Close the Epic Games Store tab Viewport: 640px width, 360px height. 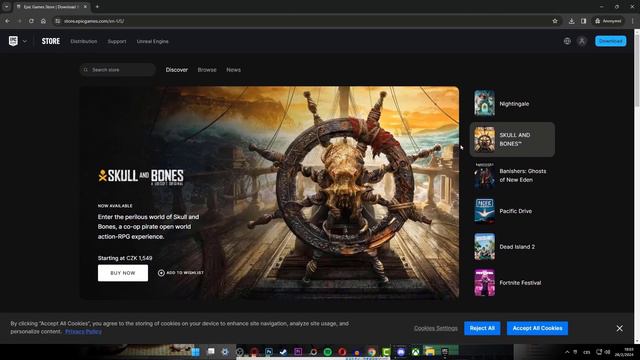[x=85, y=7]
